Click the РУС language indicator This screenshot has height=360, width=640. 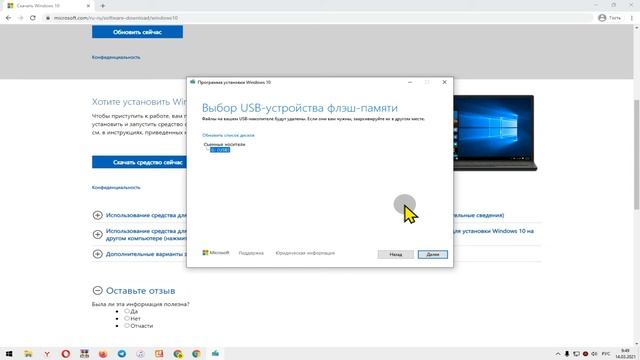point(606,354)
